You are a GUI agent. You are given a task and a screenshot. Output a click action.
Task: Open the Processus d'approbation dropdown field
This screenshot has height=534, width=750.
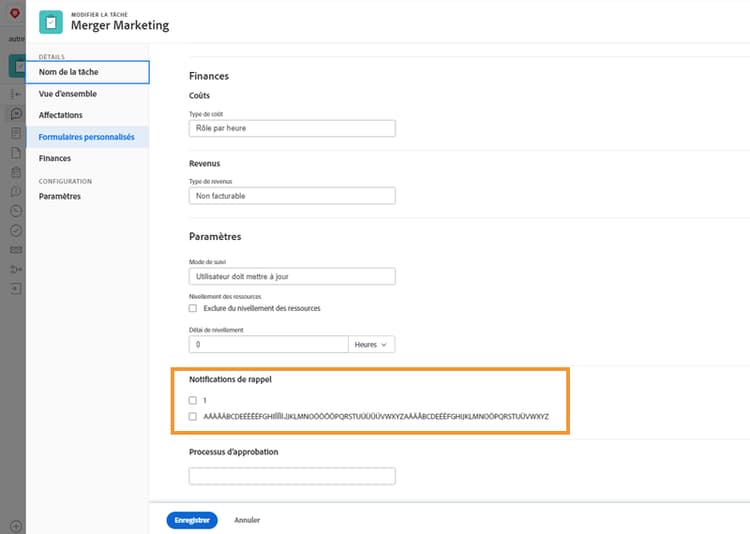coord(292,476)
